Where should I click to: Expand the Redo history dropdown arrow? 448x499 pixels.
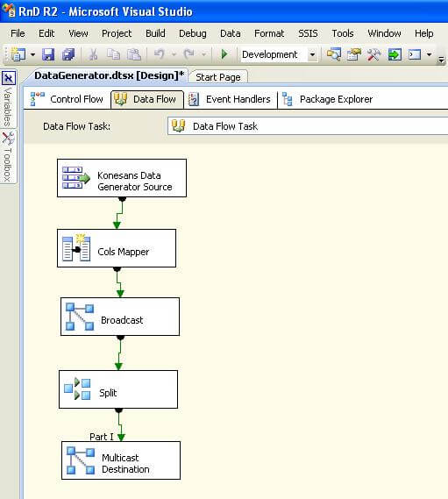(203, 54)
